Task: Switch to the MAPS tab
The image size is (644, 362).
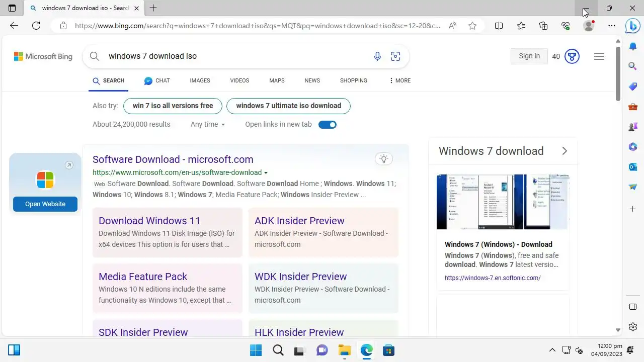Action: click(x=277, y=80)
